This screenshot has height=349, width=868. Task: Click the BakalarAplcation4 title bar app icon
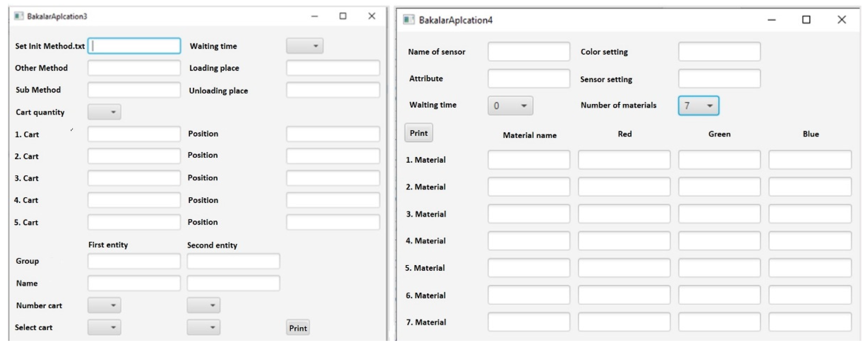(x=409, y=20)
